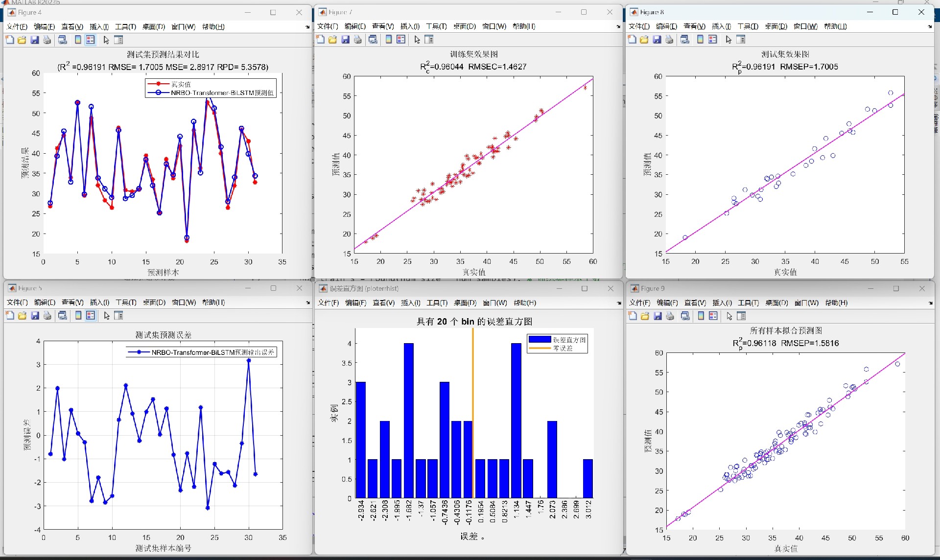Click dock arrow at Figure 4 menu bar
Image resolution: width=940 pixels, height=560 pixels.
point(307,27)
